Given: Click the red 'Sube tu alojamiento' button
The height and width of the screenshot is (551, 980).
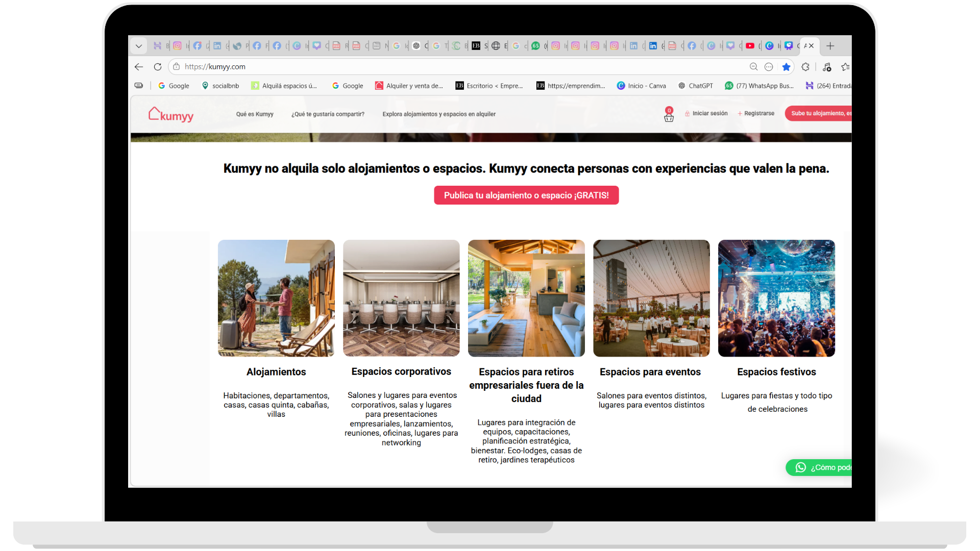Looking at the screenshot, I should [x=818, y=113].
